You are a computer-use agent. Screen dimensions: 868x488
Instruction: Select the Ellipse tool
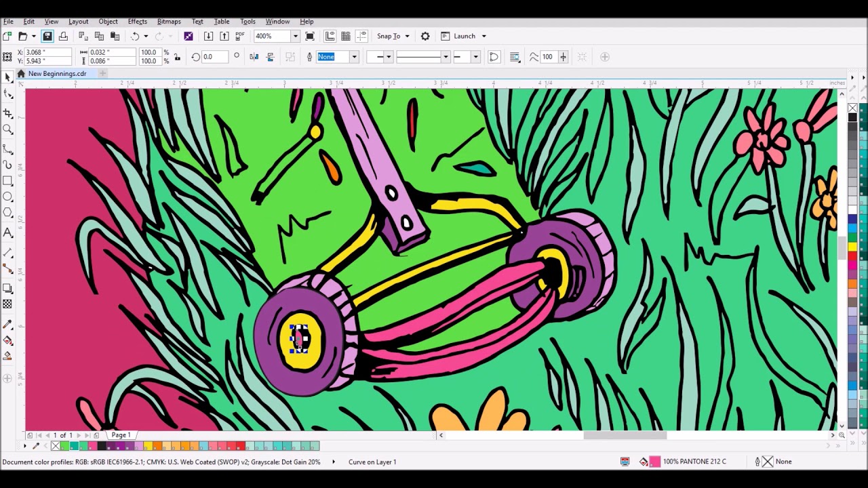(x=8, y=197)
